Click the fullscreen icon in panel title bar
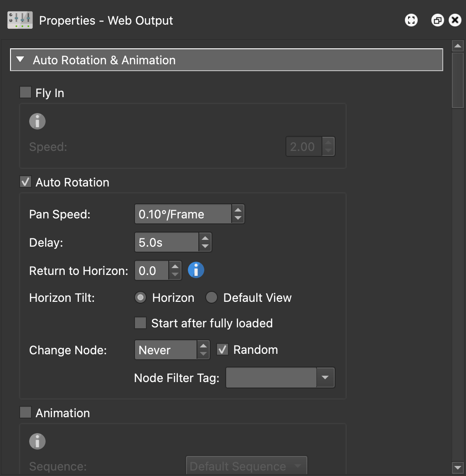The width and height of the screenshot is (466, 476). click(411, 21)
